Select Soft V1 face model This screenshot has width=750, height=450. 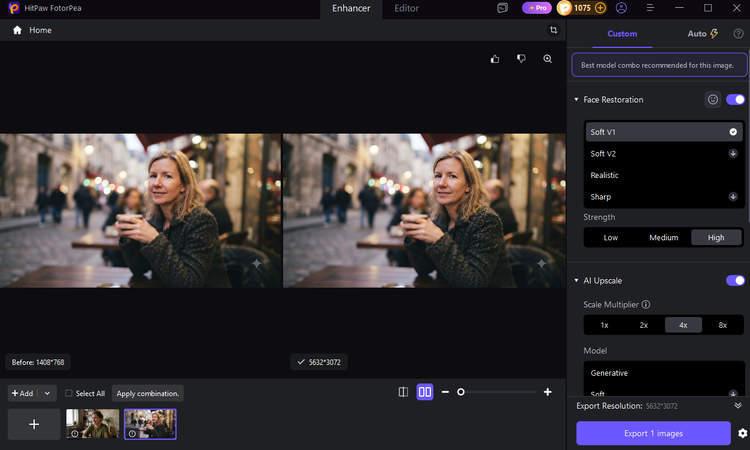[x=664, y=132]
